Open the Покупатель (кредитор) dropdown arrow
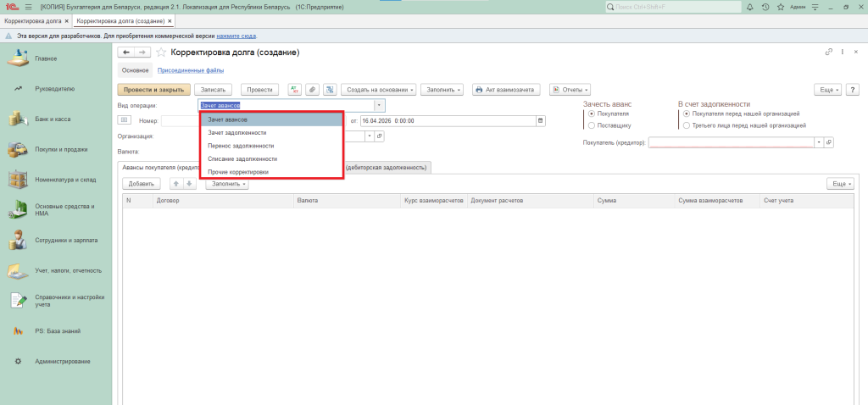868x405 pixels. coord(819,142)
